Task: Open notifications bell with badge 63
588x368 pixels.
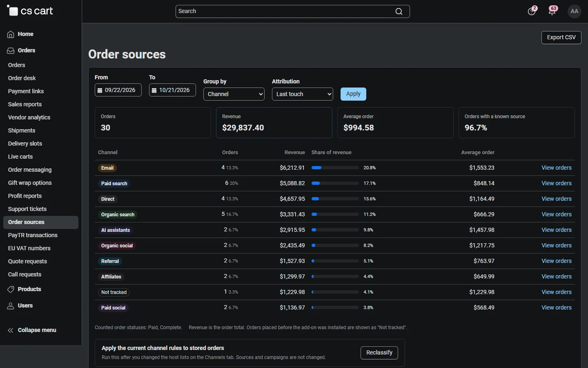Action: point(552,11)
